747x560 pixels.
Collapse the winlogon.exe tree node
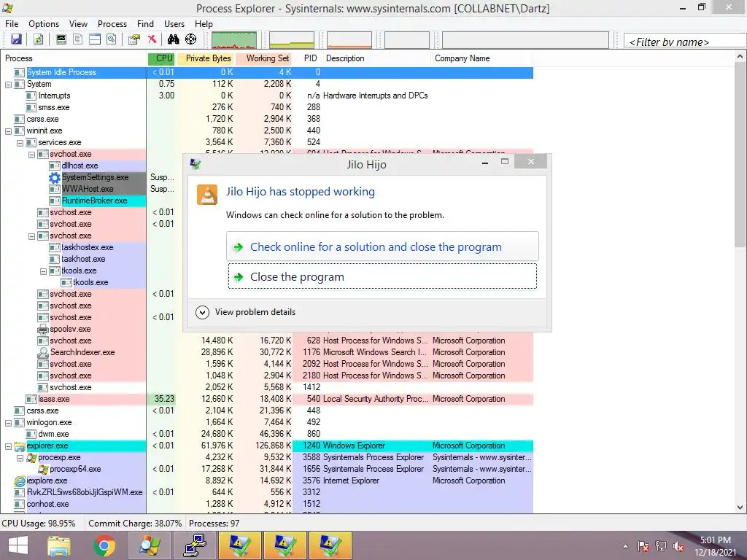(x=8, y=423)
